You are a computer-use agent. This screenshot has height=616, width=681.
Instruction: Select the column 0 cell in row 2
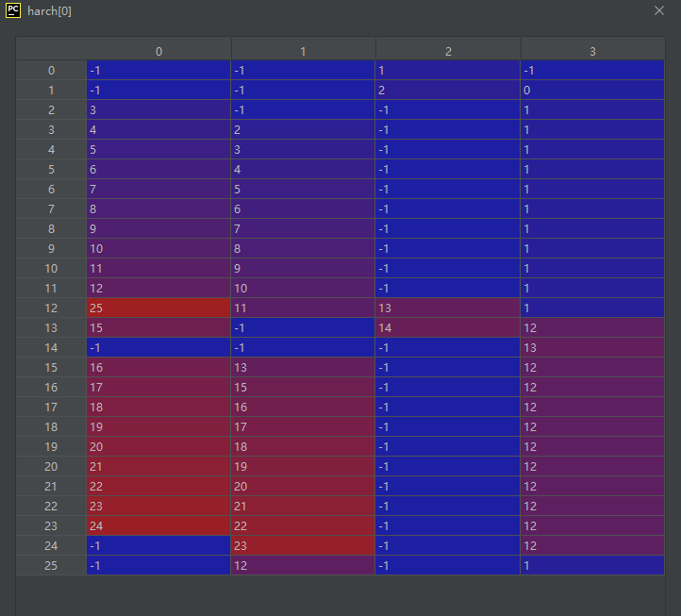coord(158,109)
